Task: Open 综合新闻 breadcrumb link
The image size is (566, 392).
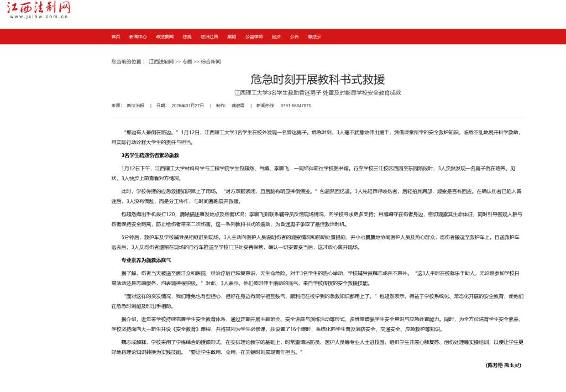Action: click(211, 61)
